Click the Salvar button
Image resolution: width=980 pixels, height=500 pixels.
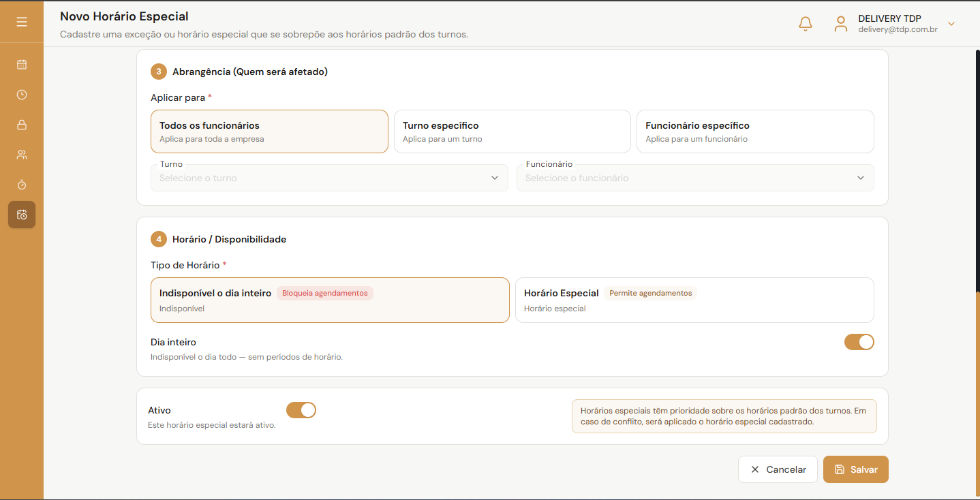856,469
